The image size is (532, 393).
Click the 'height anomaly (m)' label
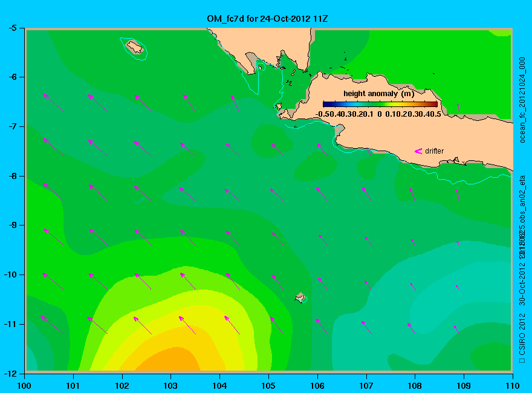coord(378,94)
